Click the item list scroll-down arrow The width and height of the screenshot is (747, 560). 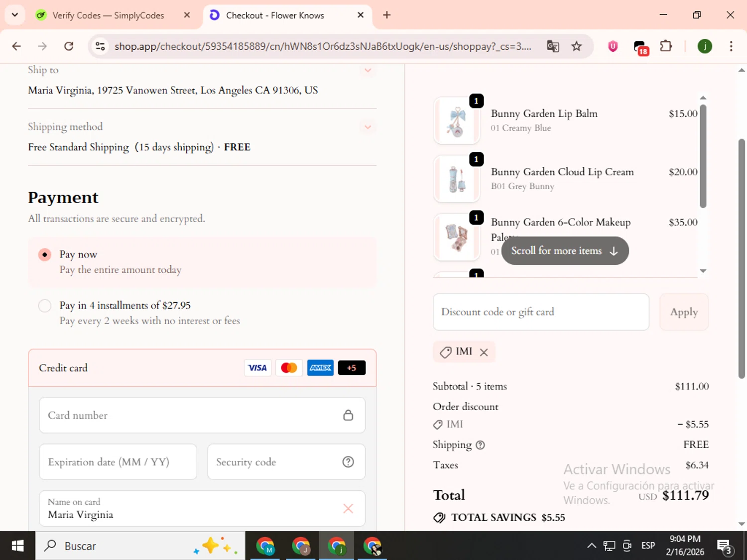click(703, 271)
